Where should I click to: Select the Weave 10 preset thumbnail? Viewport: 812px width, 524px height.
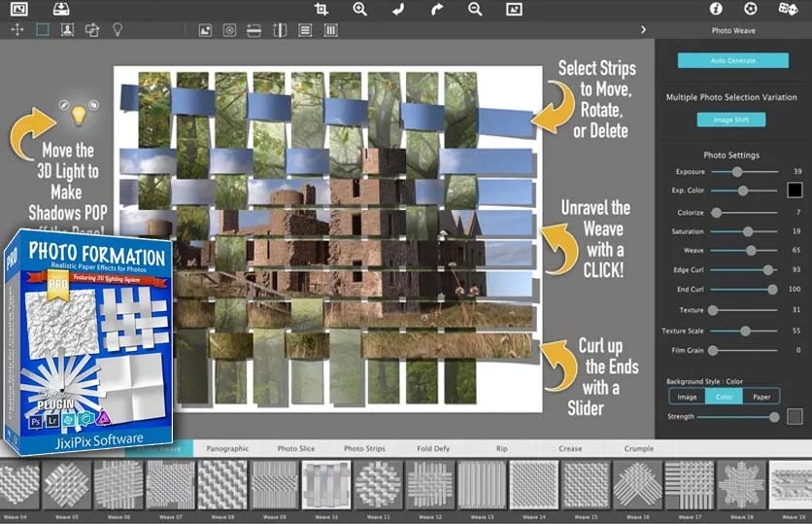326,485
